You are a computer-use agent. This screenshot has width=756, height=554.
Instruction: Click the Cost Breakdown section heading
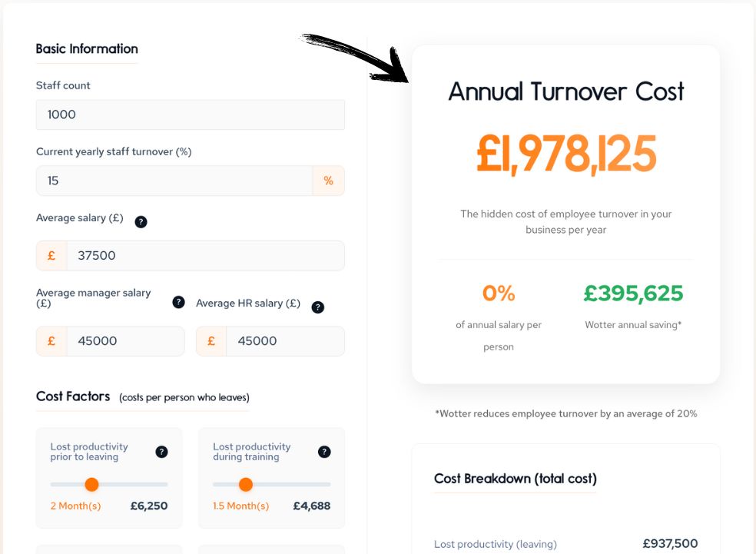(x=515, y=478)
